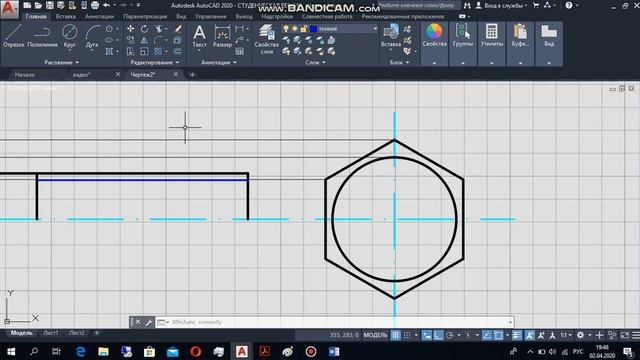Image resolution: width=640 pixels, height=360 pixels.
Task: Click the Array tool icon
Action: [158, 51]
